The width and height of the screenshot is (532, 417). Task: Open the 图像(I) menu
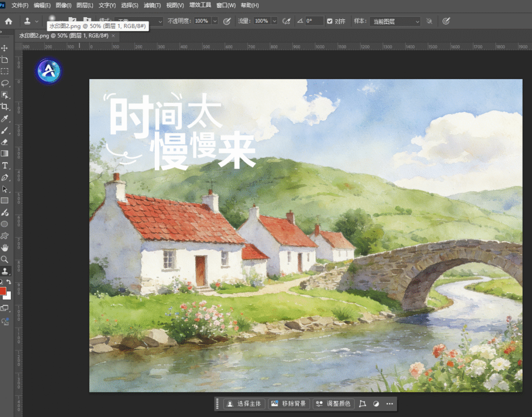(x=63, y=5)
